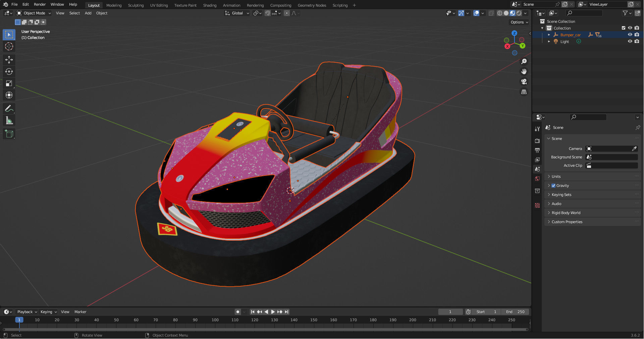This screenshot has width=644, height=339.
Task: Switch to Shading workspace tab
Action: (210, 5)
